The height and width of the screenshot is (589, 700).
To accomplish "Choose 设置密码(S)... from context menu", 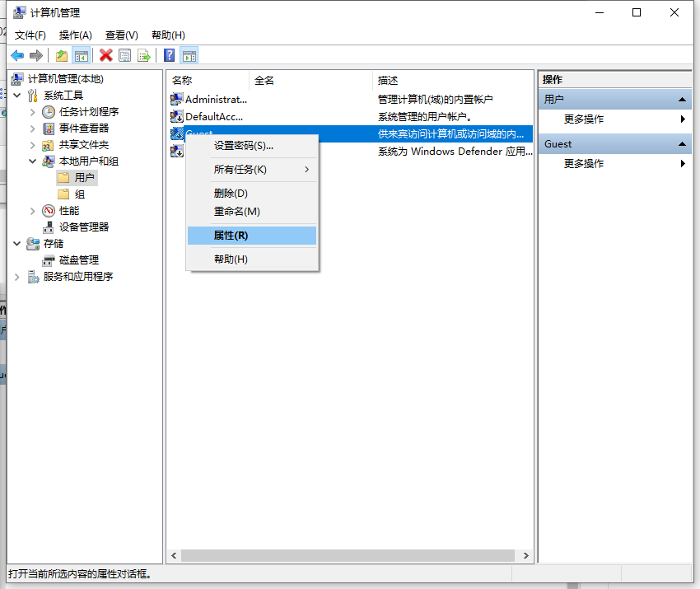I will pyautogui.click(x=243, y=146).
